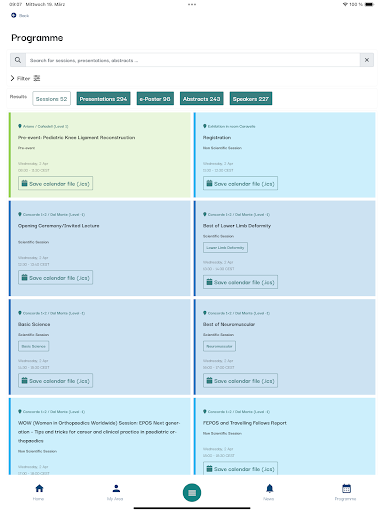Save calendar file for Lower Limb Deformity
The width and height of the screenshot is (384, 512).
240,282
